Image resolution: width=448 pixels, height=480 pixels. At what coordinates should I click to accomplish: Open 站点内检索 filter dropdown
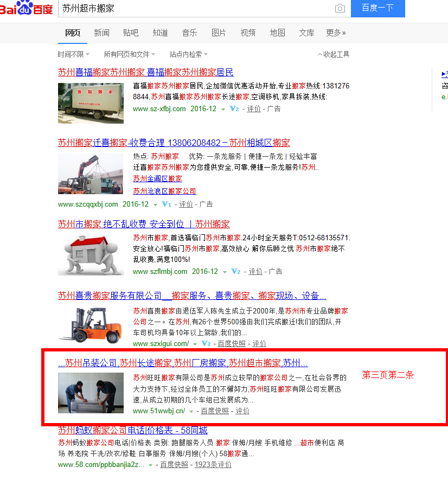pyautogui.click(x=189, y=54)
